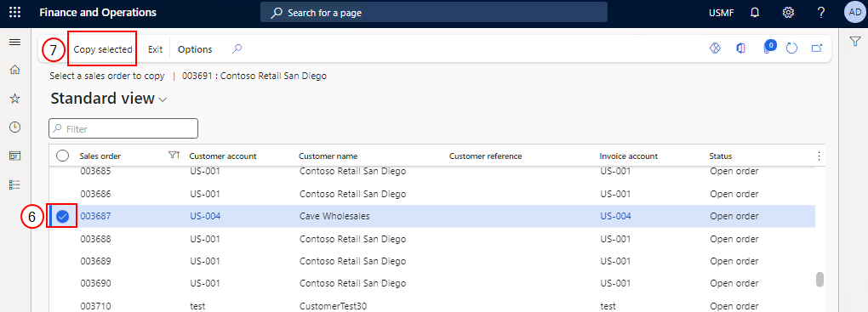This screenshot has width=868, height=312.
Task: Click the Sales order column filter sort icon
Action: 174,156
